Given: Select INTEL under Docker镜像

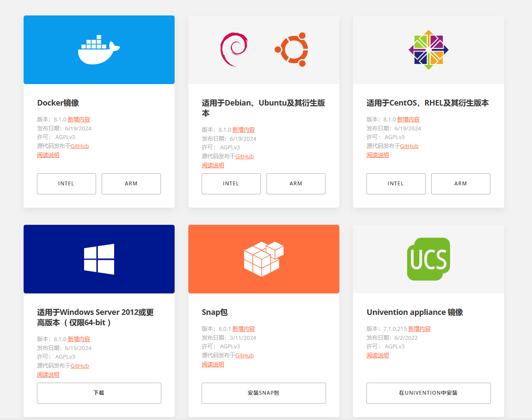Looking at the screenshot, I should pyautogui.click(x=66, y=184).
